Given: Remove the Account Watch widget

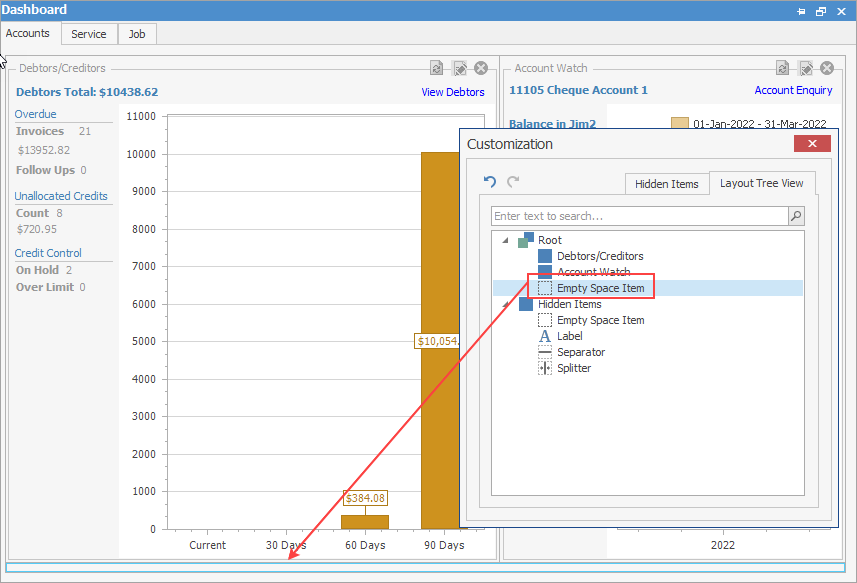Looking at the screenshot, I should click(x=827, y=68).
